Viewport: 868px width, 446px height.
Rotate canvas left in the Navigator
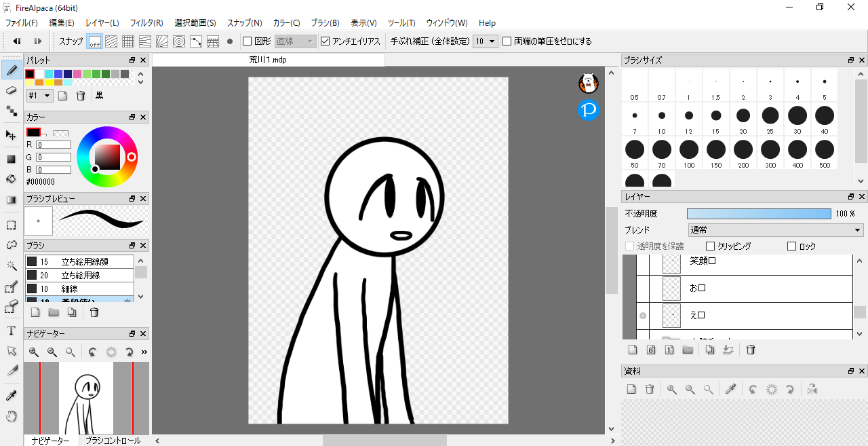point(93,352)
